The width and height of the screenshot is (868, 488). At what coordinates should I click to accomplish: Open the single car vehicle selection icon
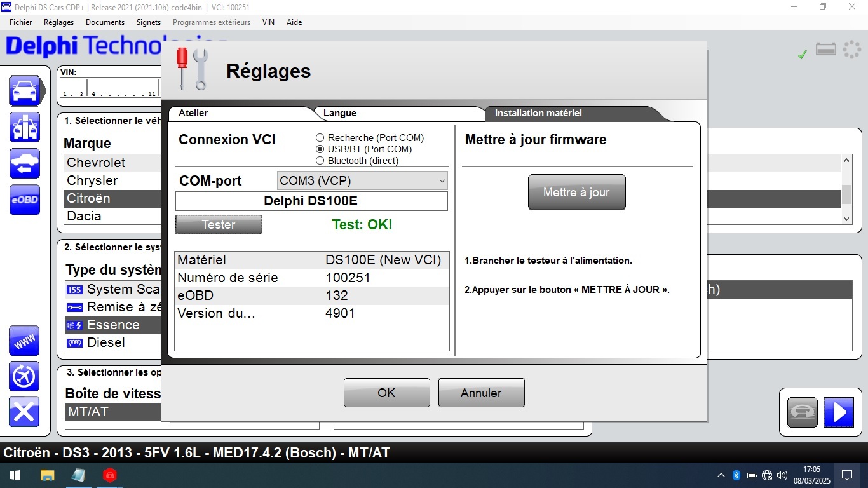tap(25, 91)
